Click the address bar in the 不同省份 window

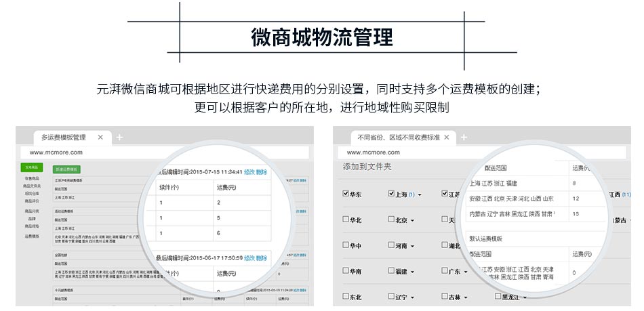pyautogui.click(x=482, y=152)
